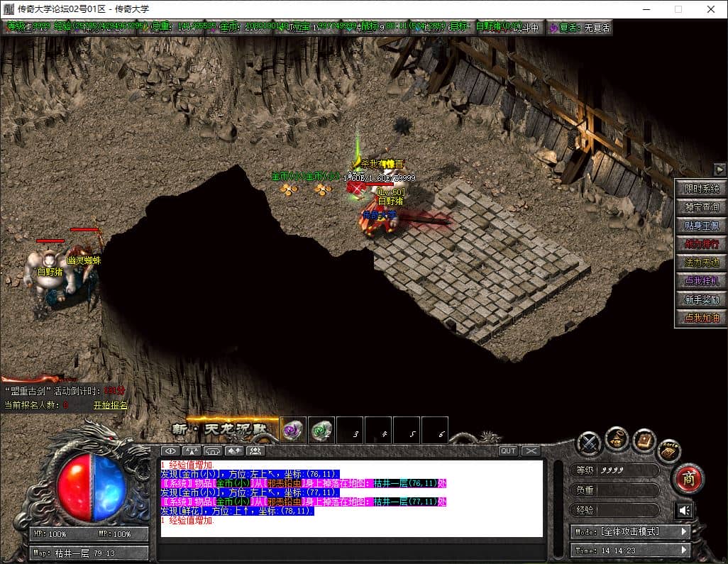This screenshot has height=564, width=728.
Task: Click the HP: 100% readout
Action: click(50, 533)
